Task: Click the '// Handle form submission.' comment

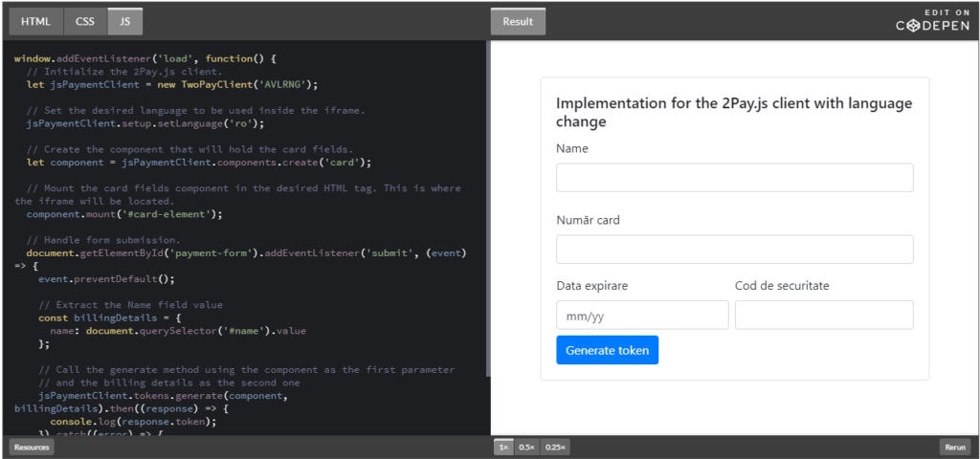Action: tap(103, 240)
